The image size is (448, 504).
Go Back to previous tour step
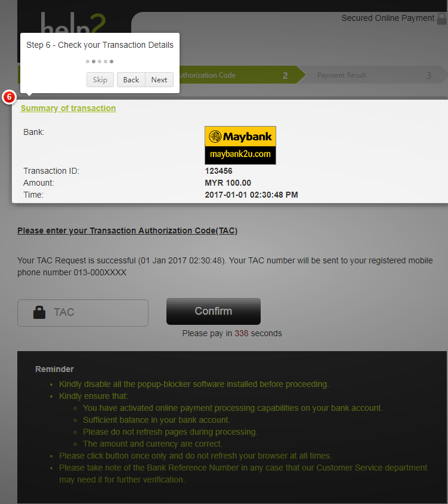pos(131,79)
